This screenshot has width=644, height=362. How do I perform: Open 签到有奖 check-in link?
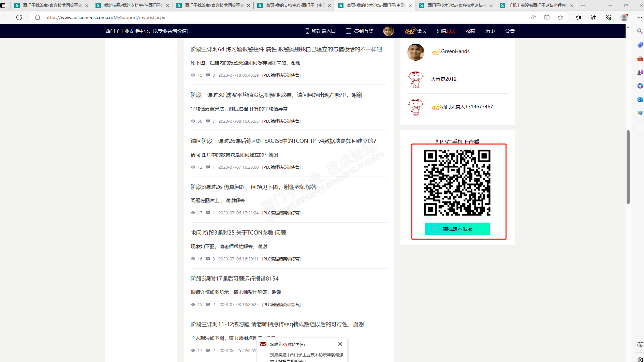[x=360, y=31]
